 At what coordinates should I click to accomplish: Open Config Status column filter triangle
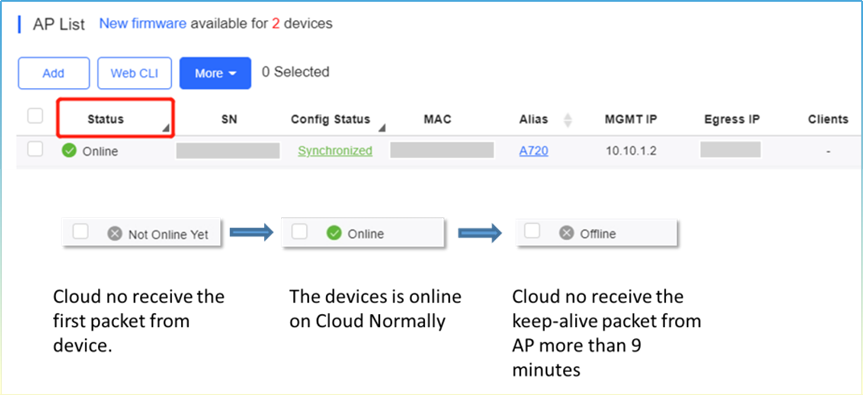(381, 129)
